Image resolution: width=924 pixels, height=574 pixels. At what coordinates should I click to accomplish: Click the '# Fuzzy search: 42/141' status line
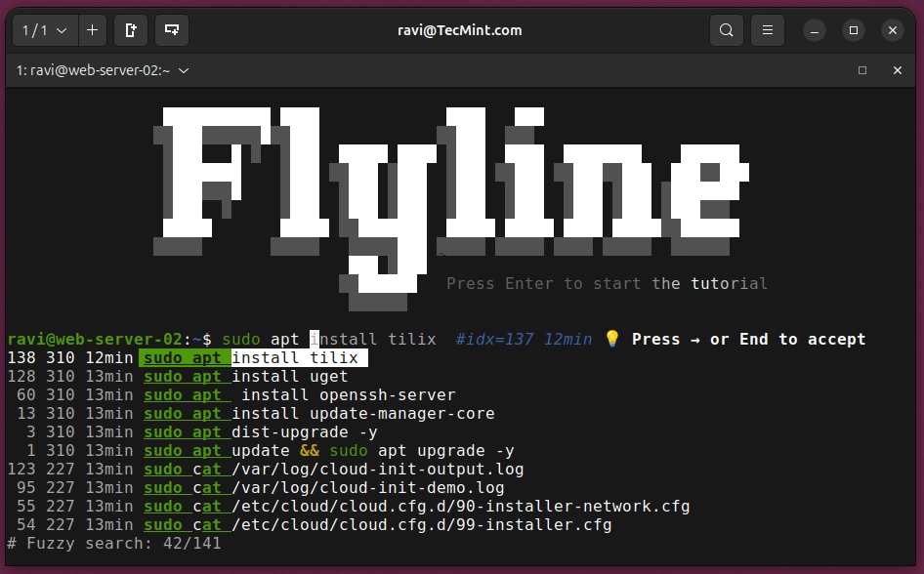(114, 544)
